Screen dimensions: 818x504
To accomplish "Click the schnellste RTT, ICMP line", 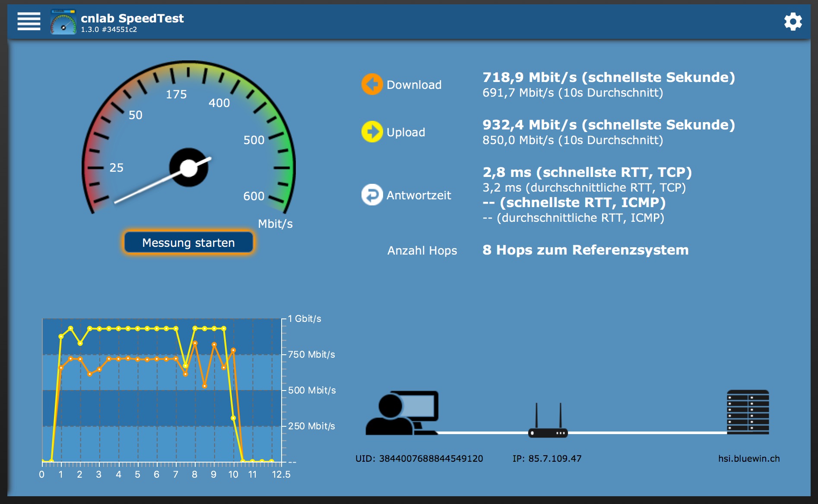I will tap(574, 202).
